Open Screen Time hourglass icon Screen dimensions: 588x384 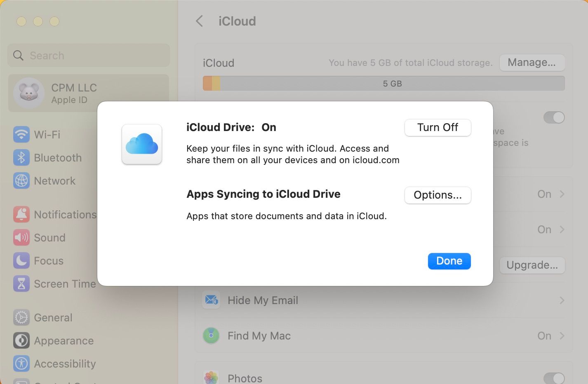(x=21, y=284)
